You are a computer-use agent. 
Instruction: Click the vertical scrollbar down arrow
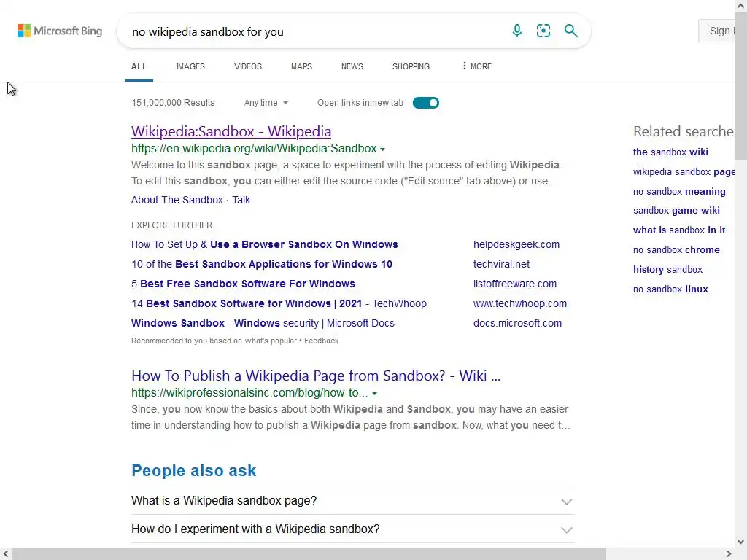click(x=741, y=542)
